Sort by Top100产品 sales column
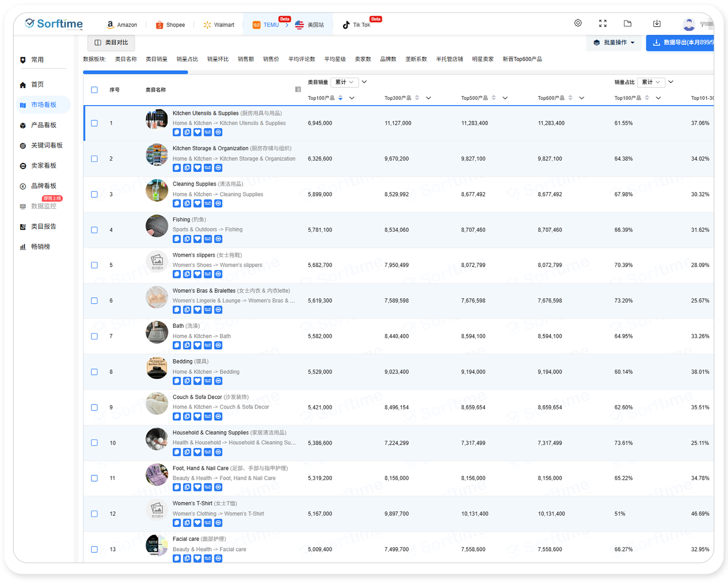728x582 pixels. tap(340, 98)
